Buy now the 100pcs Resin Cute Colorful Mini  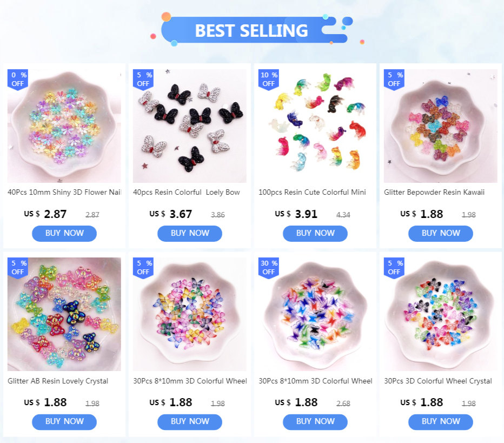coord(315,233)
